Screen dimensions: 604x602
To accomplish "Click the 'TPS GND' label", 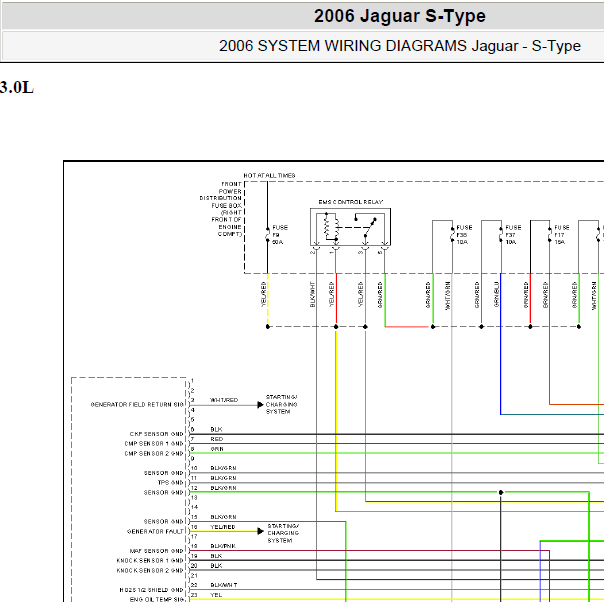I will [x=171, y=483].
